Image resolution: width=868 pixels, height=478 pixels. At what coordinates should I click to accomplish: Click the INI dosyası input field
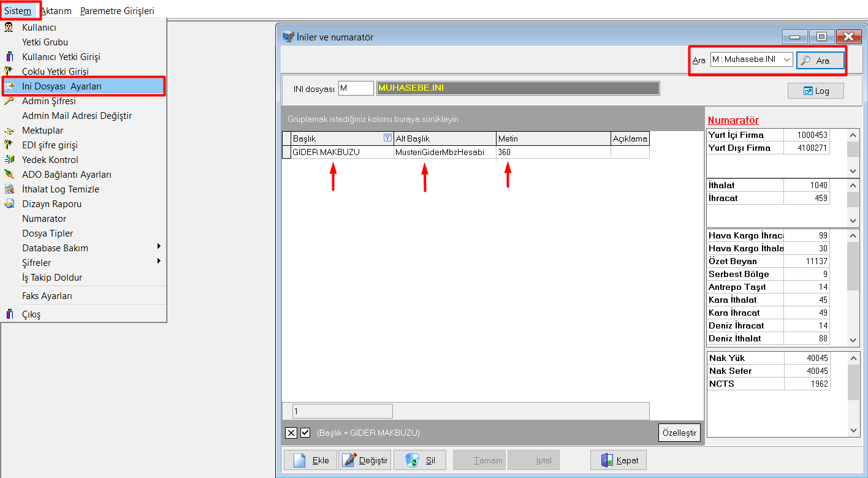(356, 88)
